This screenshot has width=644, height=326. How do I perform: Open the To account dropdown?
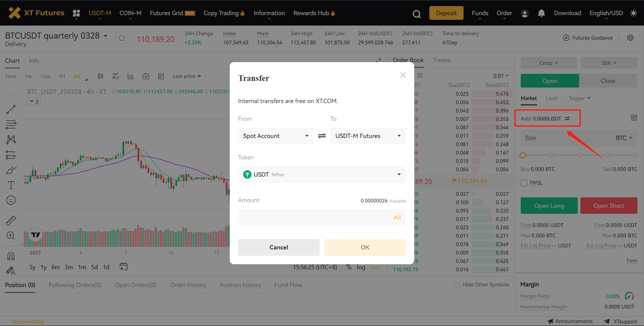368,136
